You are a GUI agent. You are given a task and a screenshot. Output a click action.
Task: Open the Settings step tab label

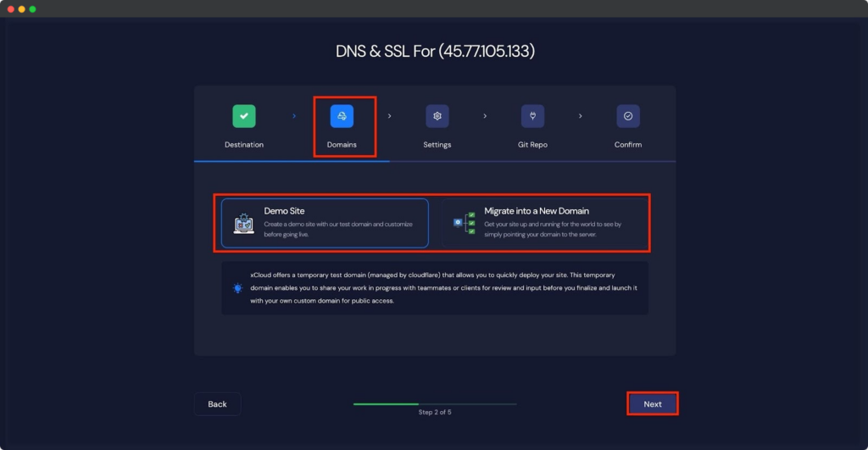pos(437,145)
